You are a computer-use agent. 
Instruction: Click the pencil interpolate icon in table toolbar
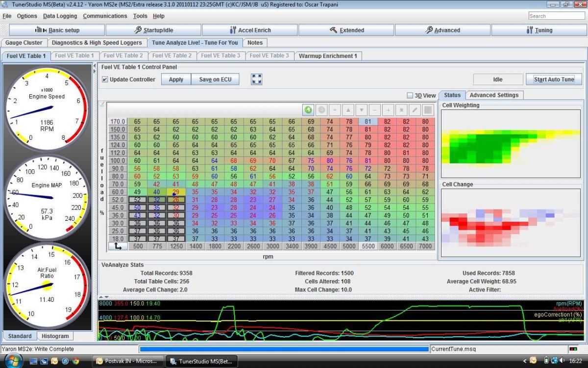(415, 110)
